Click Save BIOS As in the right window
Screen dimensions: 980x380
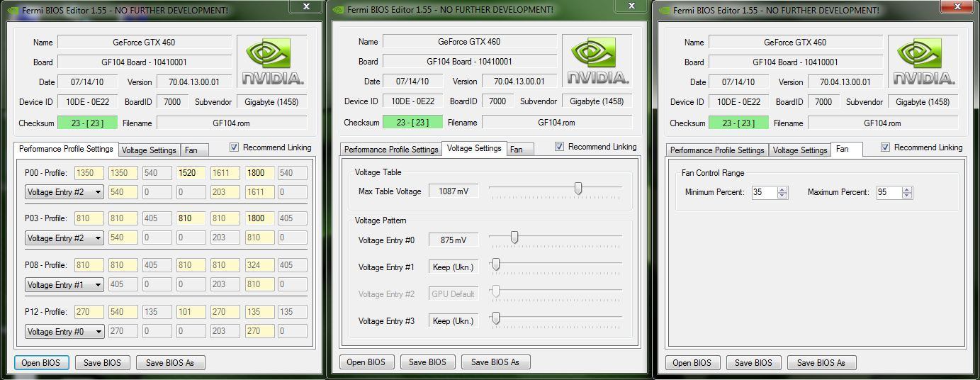pos(821,362)
